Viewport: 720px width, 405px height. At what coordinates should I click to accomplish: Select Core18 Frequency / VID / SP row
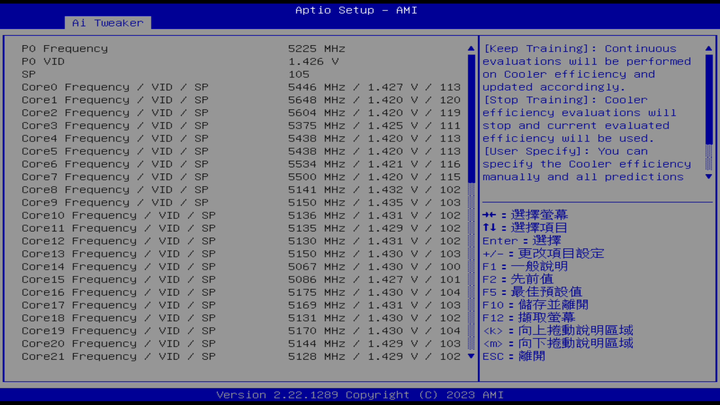[241, 318]
